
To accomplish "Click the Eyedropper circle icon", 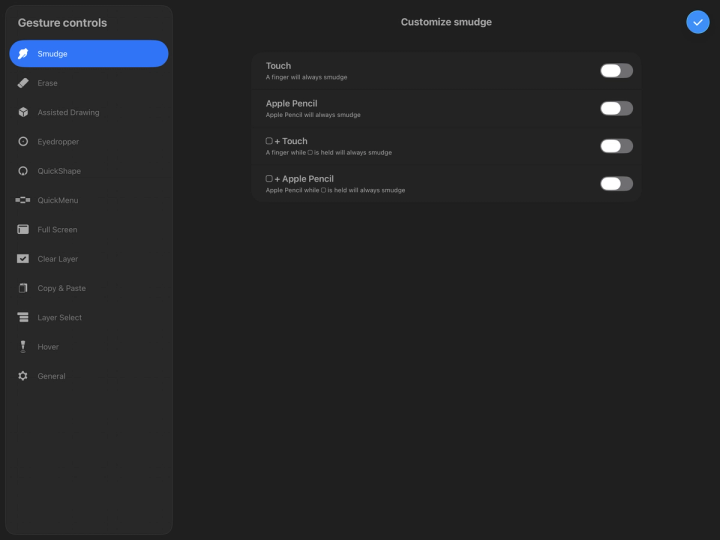I will [x=23, y=141].
